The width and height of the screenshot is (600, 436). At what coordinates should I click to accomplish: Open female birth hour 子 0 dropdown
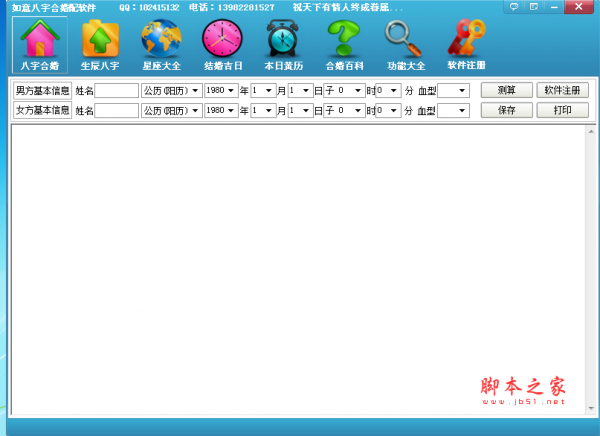coord(344,111)
